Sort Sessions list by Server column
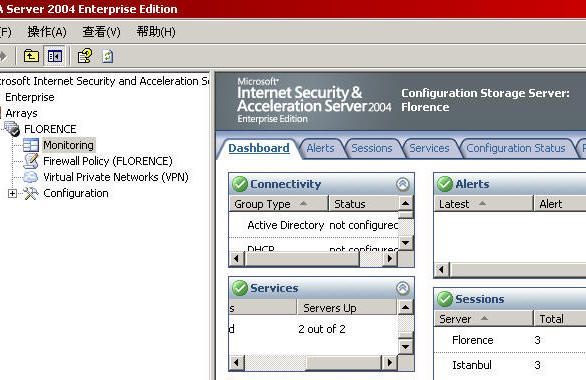586x380 pixels. 483,319
